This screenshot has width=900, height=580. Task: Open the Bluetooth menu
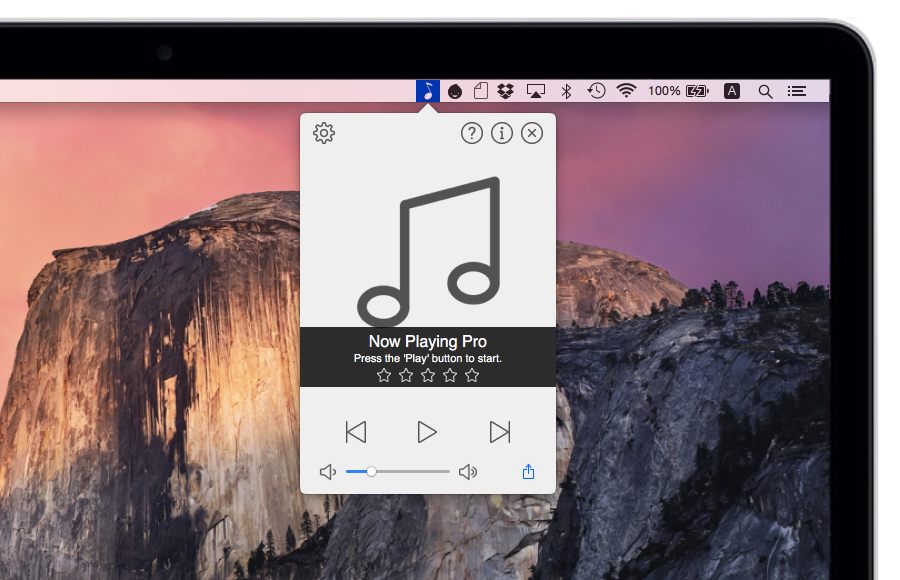coord(567,91)
